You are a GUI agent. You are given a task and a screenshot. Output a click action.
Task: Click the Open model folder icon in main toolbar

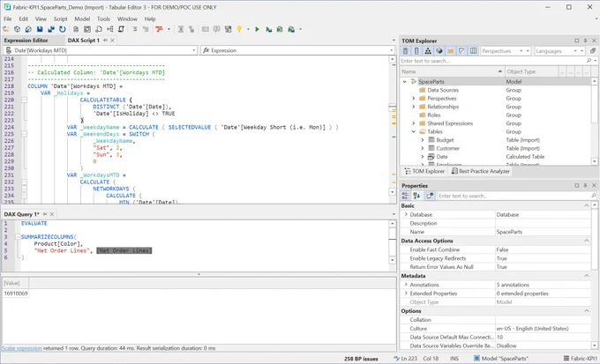pyautogui.click(x=6, y=29)
